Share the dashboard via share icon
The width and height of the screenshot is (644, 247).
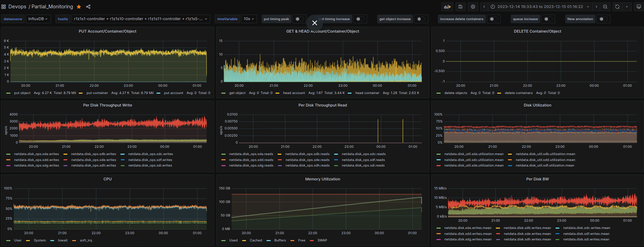[88, 7]
